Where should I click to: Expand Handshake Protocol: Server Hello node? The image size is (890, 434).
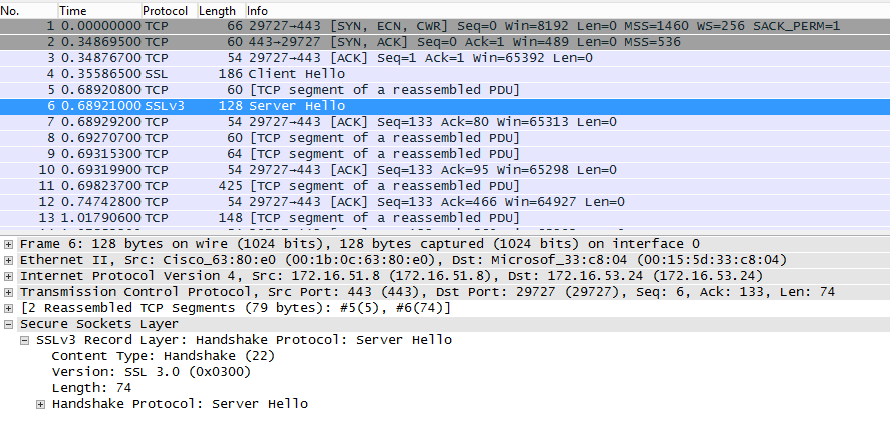(41, 404)
